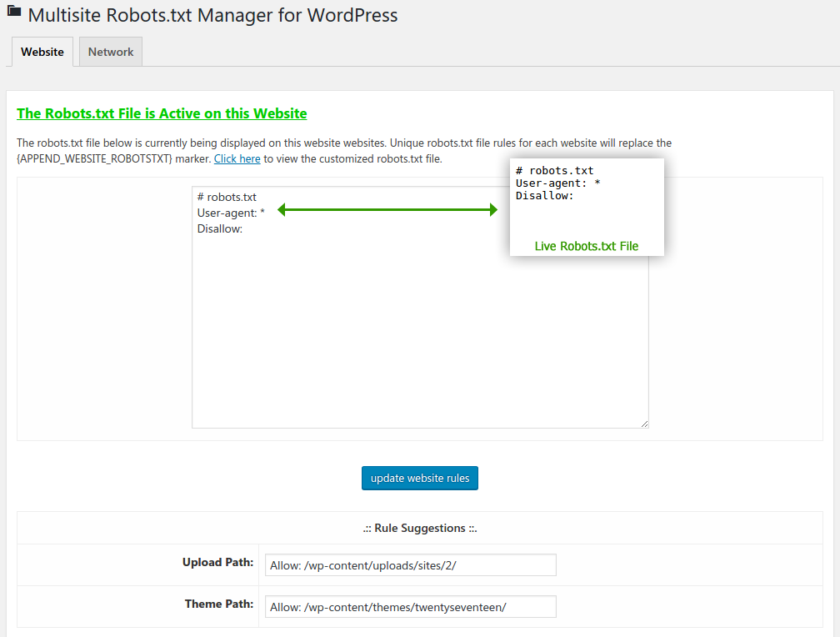Click the 'Rule Suggestions' section header
This screenshot has width=840, height=637.
coord(420,528)
